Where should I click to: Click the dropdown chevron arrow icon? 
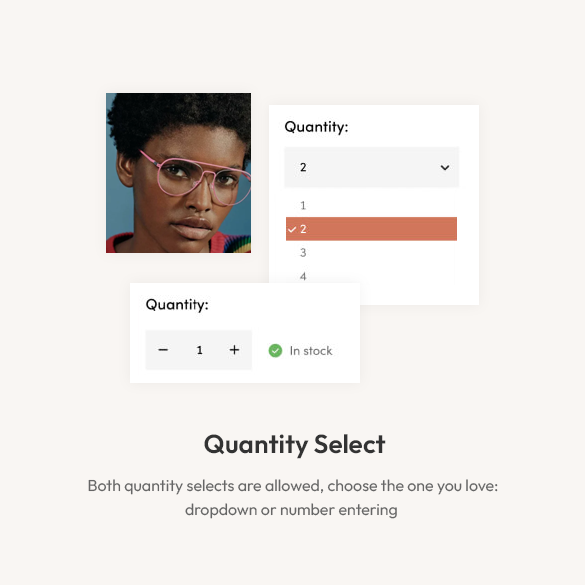(445, 168)
